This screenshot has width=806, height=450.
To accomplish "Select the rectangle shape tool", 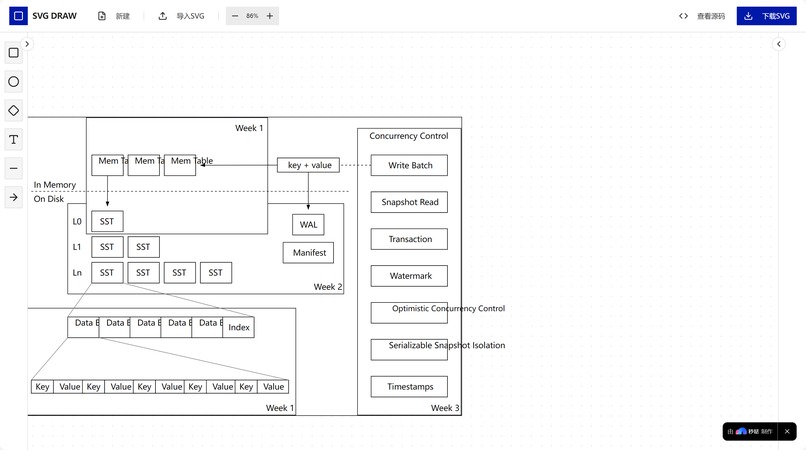I will (x=14, y=53).
